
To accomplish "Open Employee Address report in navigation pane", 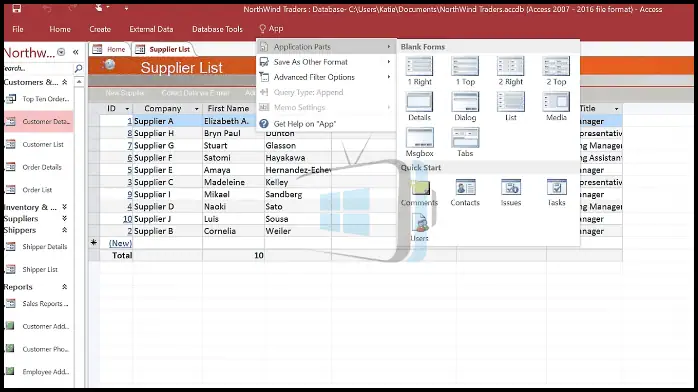I will click(39, 372).
